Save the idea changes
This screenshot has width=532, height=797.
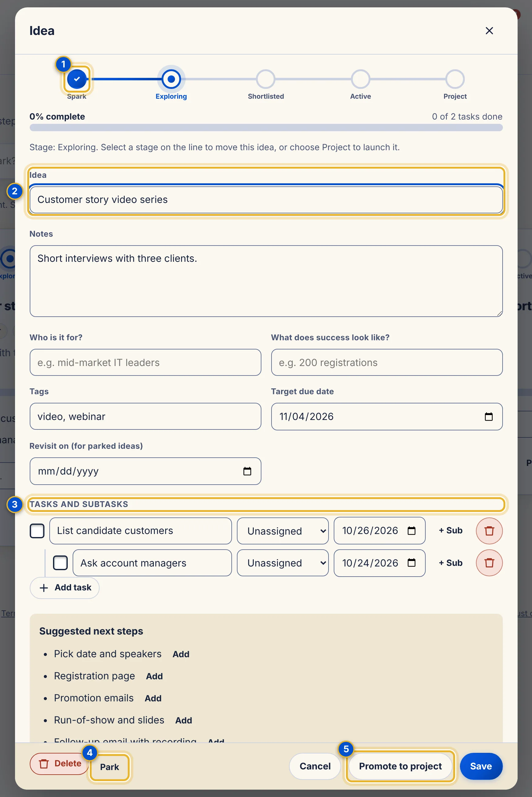click(481, 766)
